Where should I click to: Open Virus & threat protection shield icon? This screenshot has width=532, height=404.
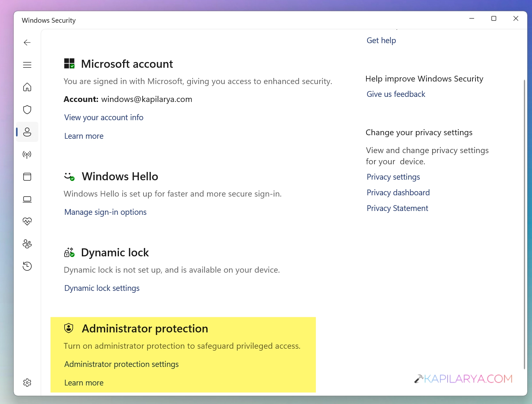27,110
